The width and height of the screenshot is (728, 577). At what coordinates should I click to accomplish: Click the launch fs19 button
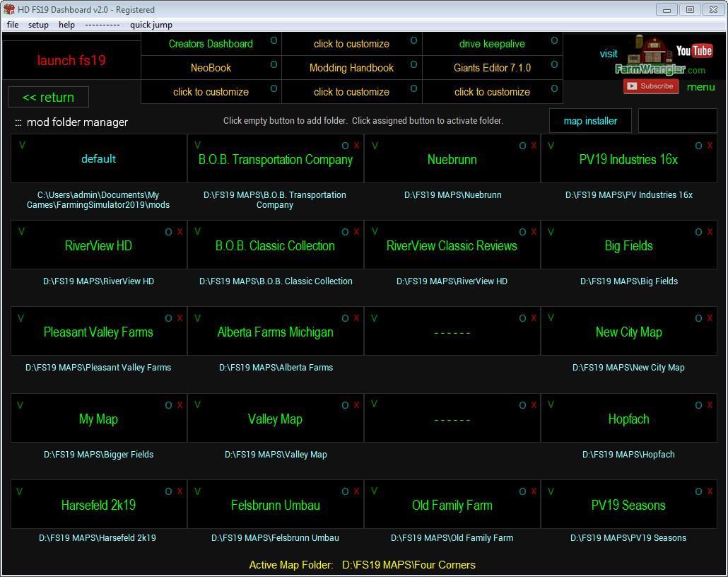point(71,60)
